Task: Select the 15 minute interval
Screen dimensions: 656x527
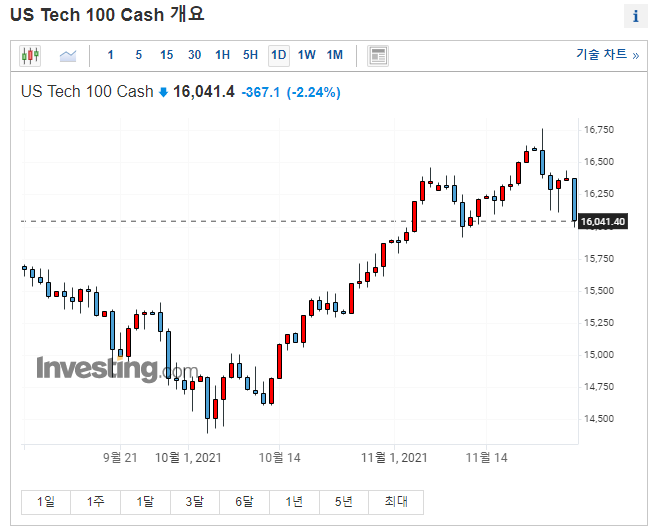Action: (167, 55)
